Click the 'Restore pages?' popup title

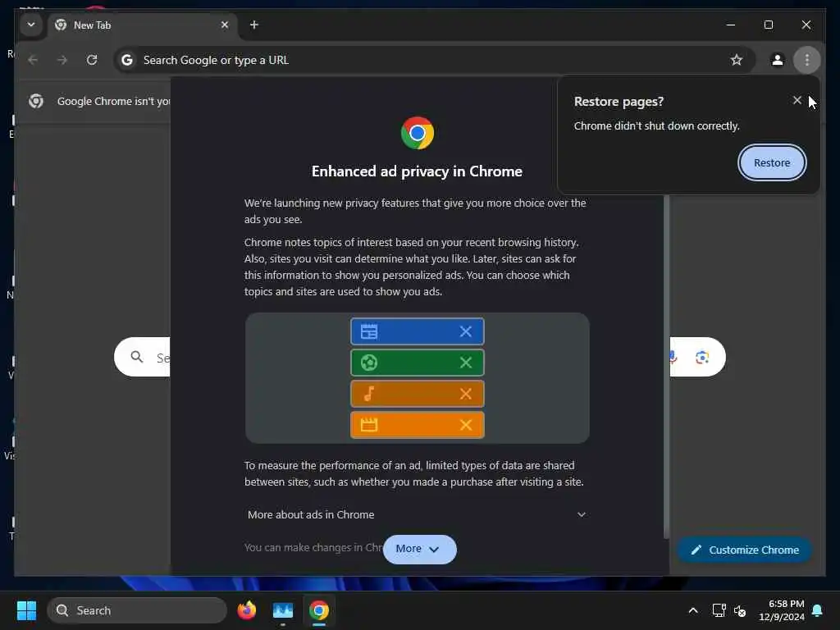pos(619,101)
